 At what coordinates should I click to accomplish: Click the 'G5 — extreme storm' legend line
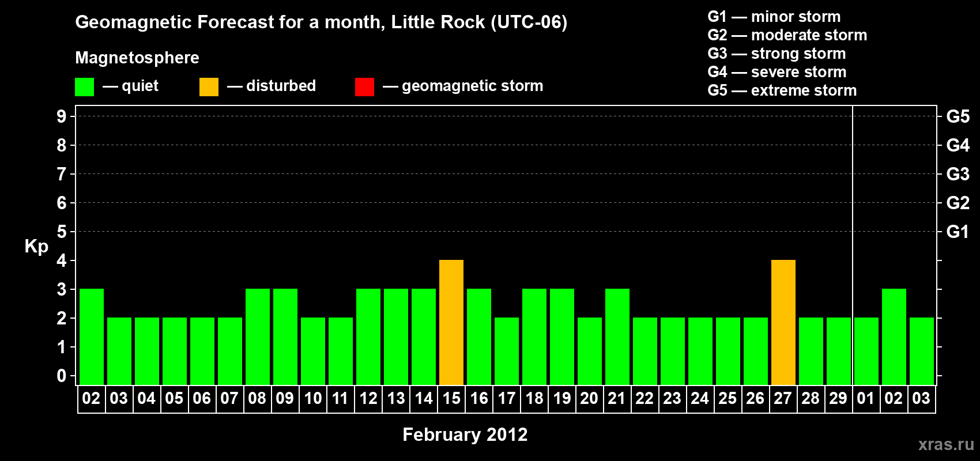pos(782,90)
